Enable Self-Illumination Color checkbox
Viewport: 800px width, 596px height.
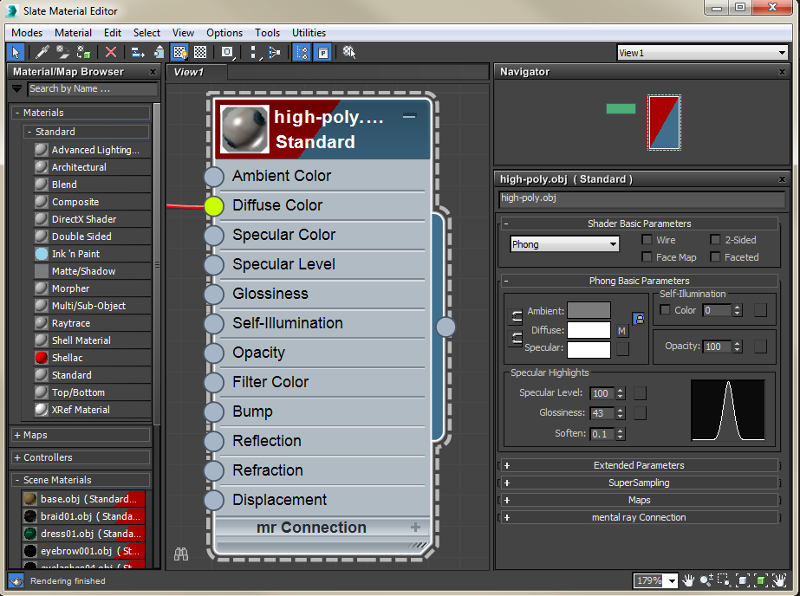point(665,310)
